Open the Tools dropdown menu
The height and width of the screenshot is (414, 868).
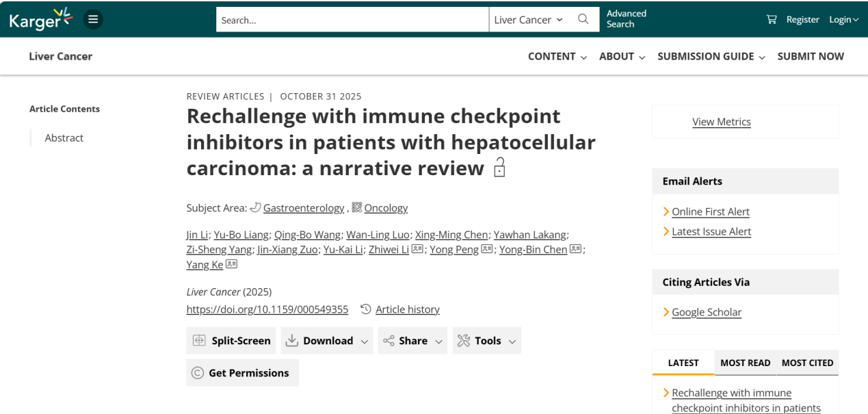tap(486, 341)
